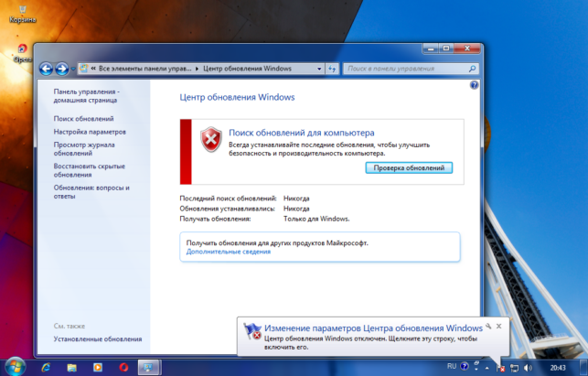
Task: Open 'Установленные обновления' link
Action: (98, 338)
